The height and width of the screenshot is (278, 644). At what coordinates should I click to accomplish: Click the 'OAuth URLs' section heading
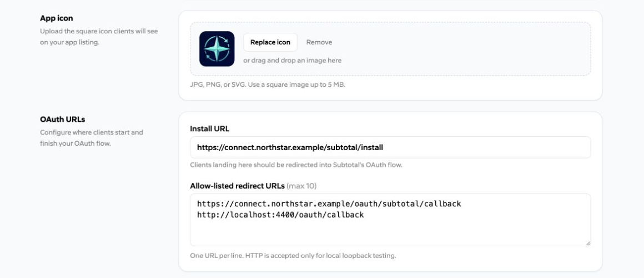tap(62, 119)
